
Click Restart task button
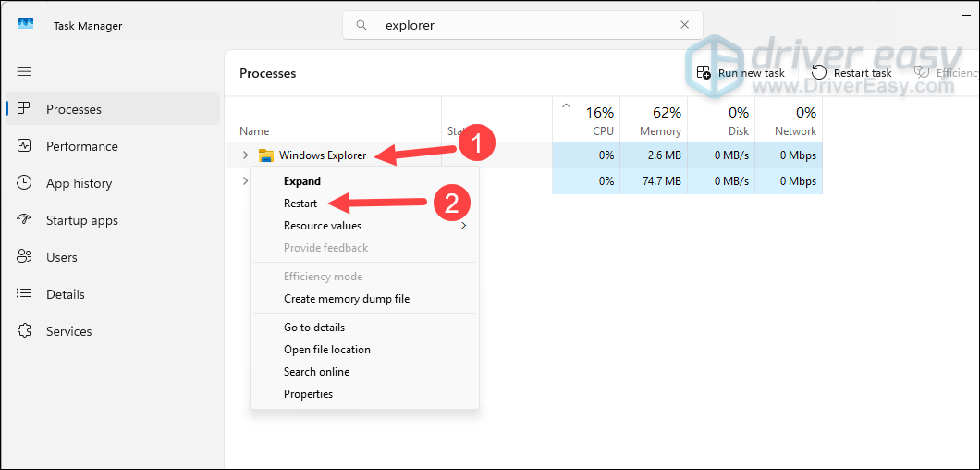point(851,72)
